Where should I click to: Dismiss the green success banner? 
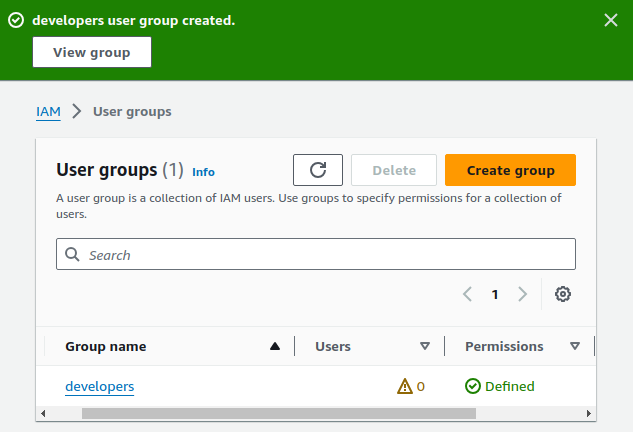[611, 21]
